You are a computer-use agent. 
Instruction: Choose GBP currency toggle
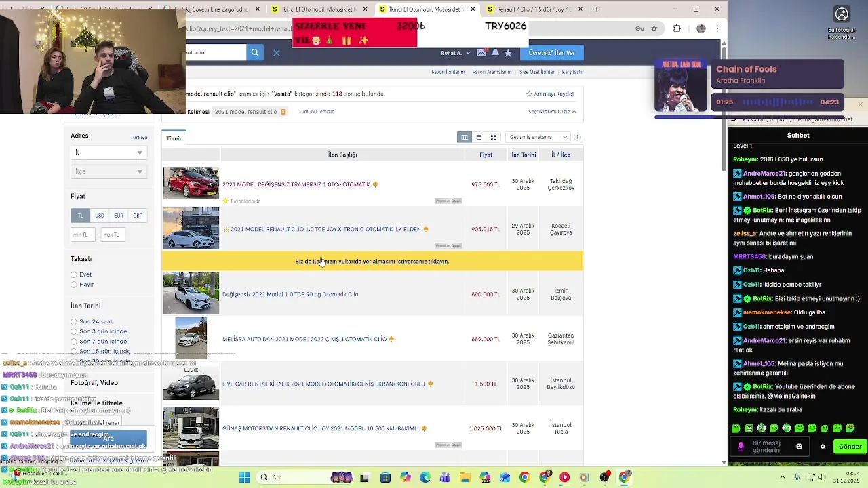tap(138, 216)
